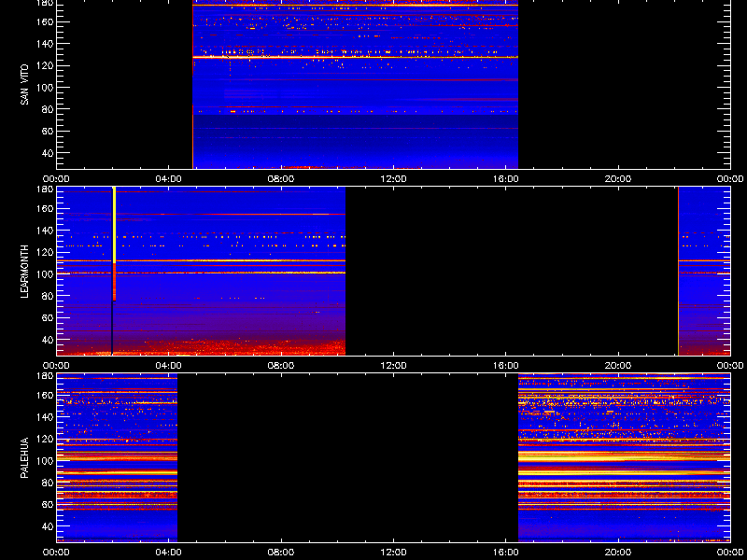Screen dimensions: 747x560
Task: Click the PALEHUA axis title
Action: coord(24,457)
